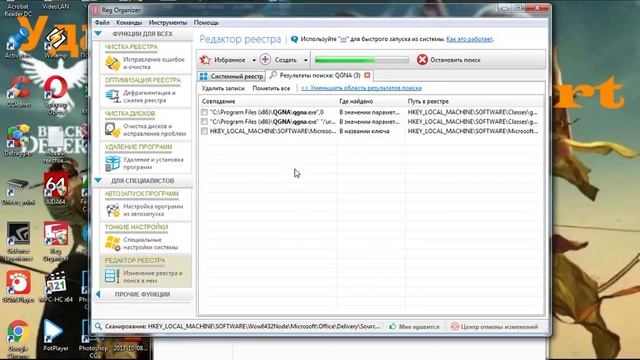Open disk cleanup icon (Чистка дисков)

pyautogui.click(x=113, y=130)
